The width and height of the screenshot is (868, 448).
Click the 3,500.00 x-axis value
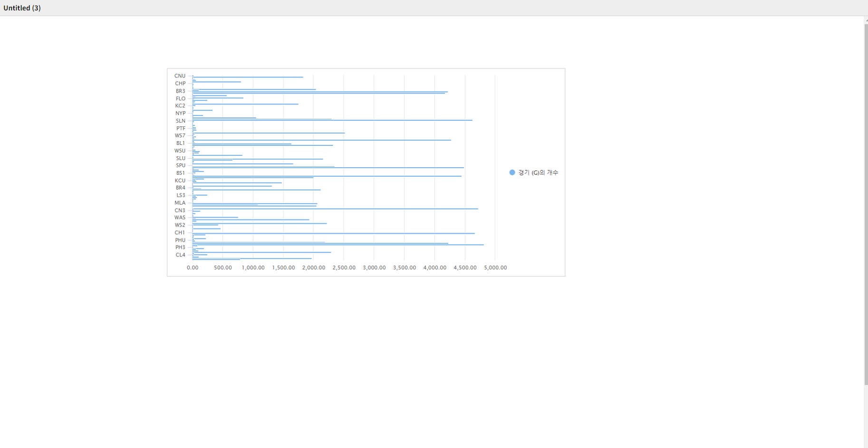(x=405, y=268)
